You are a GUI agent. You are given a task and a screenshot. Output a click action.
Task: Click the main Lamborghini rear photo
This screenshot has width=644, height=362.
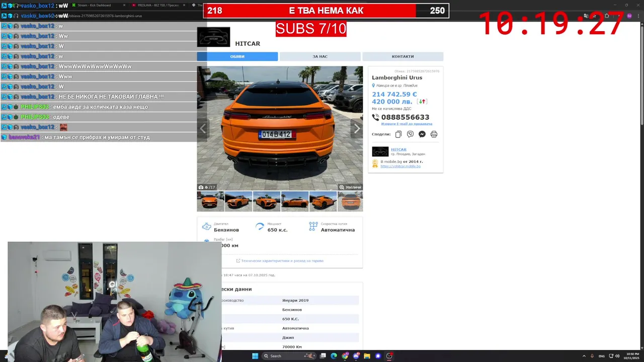click(280, 128)
